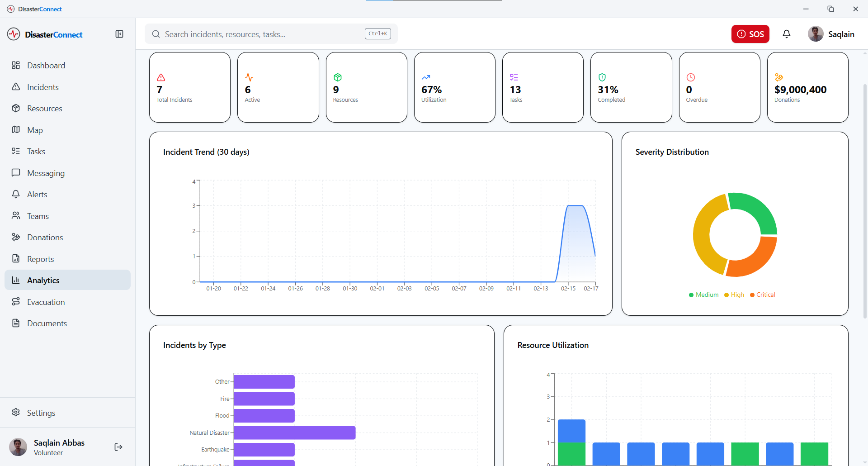This screenshot has width=868, height=466.
Task: Open the Documents section
Action: [x=47, y=323]
